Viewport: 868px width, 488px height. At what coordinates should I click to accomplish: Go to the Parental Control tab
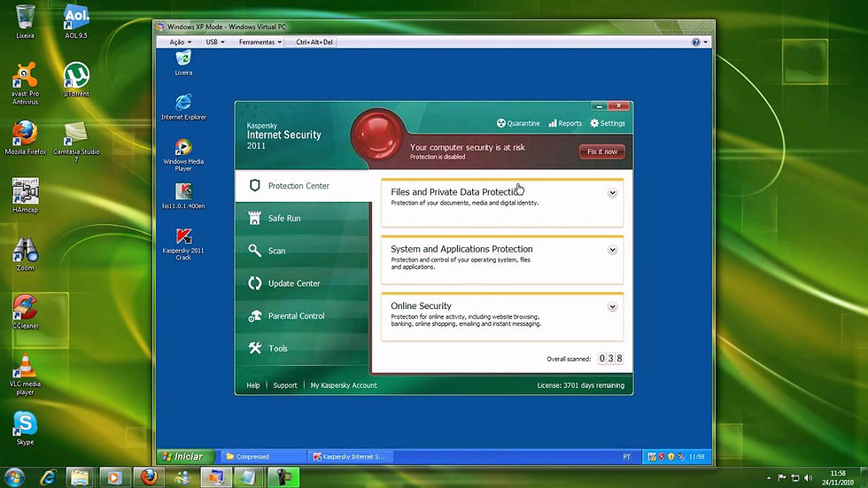point(303,316)
